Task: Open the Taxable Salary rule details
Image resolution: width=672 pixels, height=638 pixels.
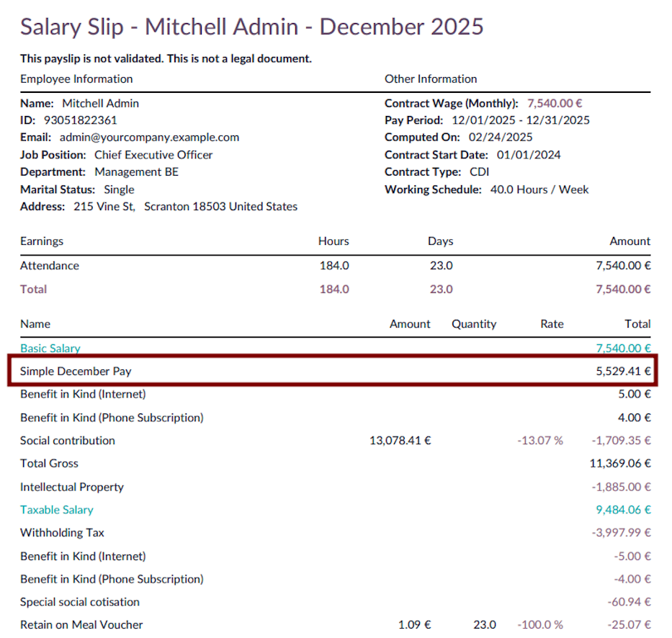Action: (57, 509)
